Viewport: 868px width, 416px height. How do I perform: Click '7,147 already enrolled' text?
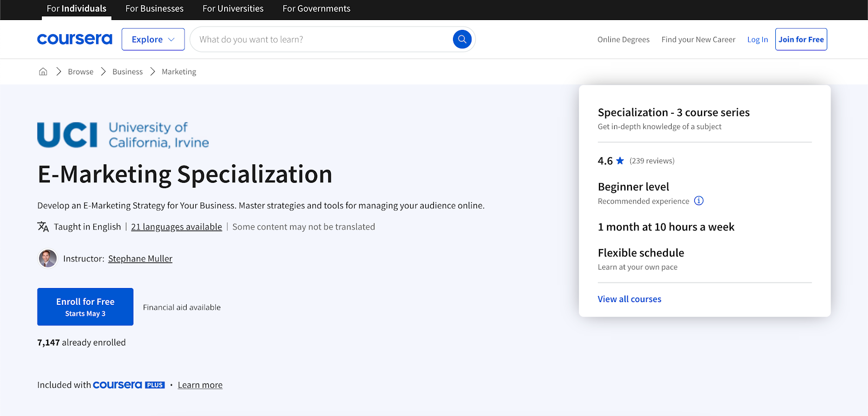click(81, 343)
